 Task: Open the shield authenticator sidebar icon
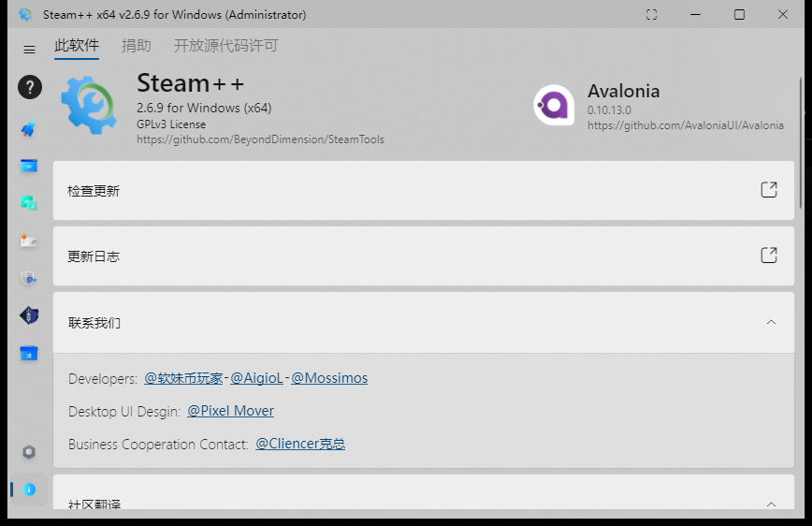tap(29, 278)
